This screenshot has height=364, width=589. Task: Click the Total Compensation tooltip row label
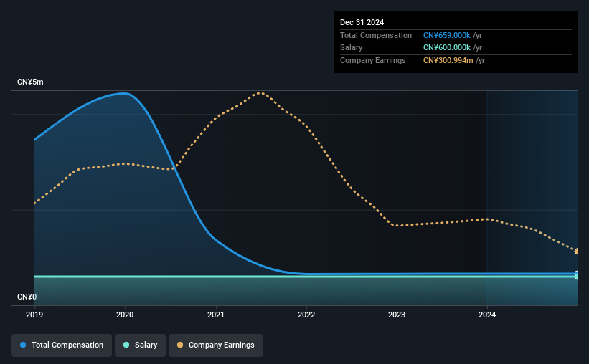376,35
